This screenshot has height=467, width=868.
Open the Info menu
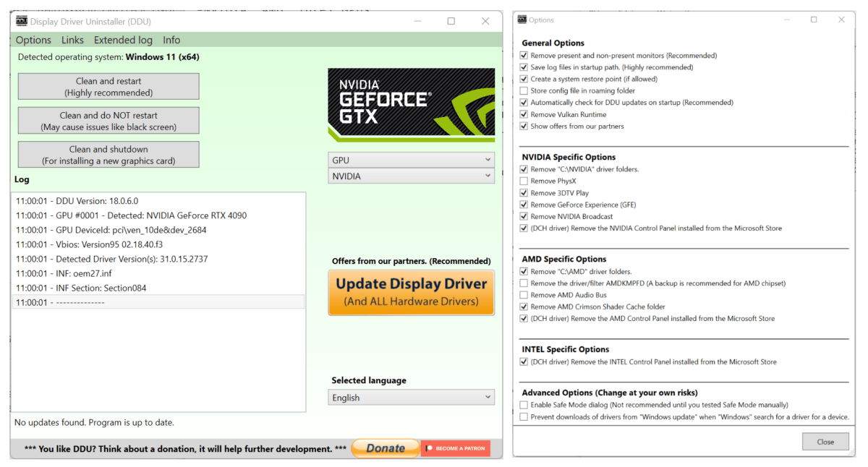click(x=171, y=40)
